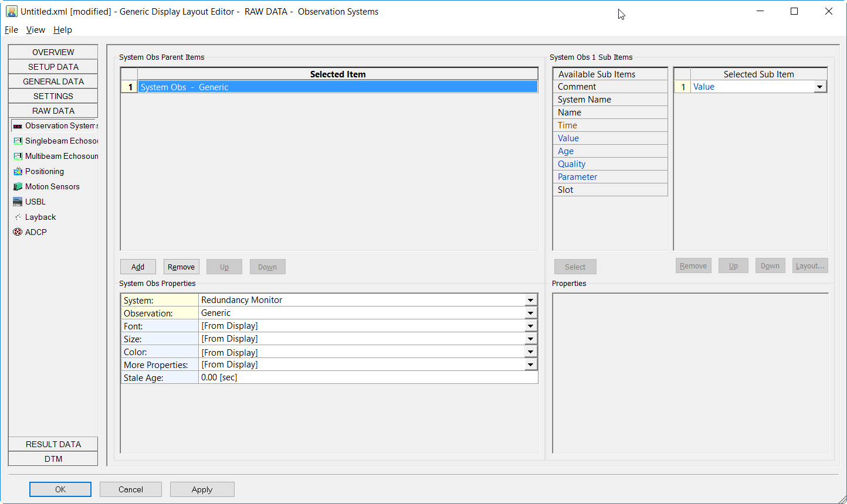Click the Apply button
847x504 pixels.
[x=202, y=489]
